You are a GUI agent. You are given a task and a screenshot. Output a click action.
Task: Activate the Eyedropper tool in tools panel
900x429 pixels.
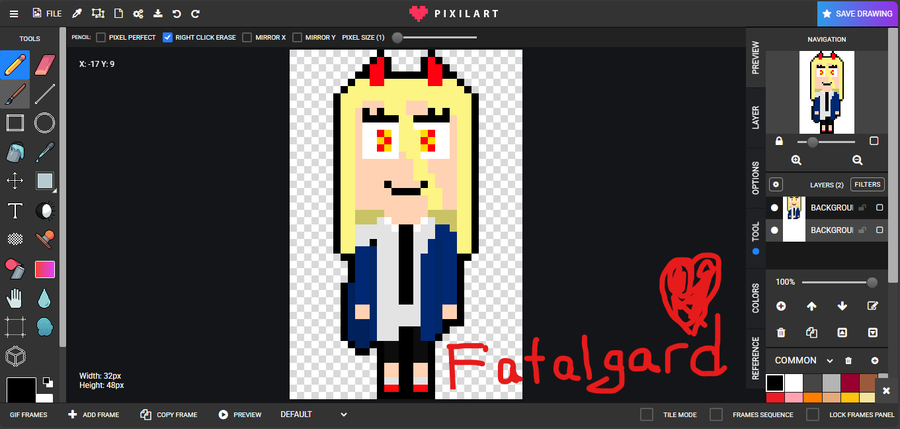(45, 152)
